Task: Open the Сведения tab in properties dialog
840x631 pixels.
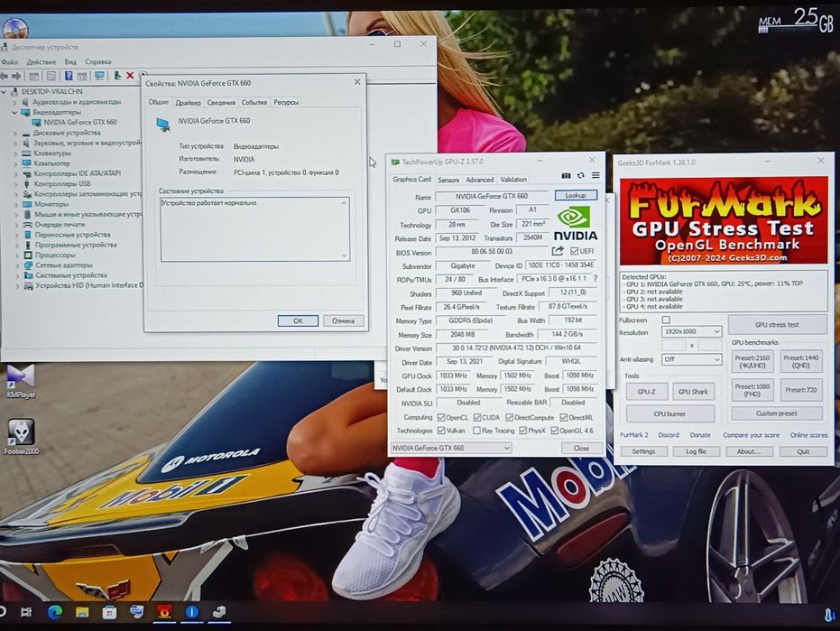Action: 221,102
